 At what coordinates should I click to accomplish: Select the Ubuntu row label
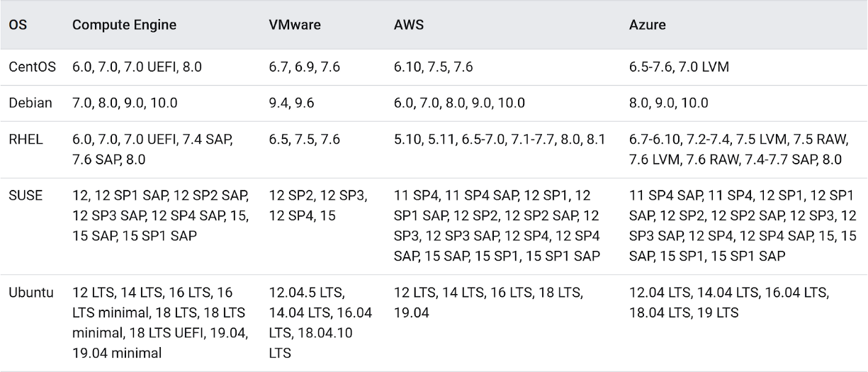(x=31, y=291)
